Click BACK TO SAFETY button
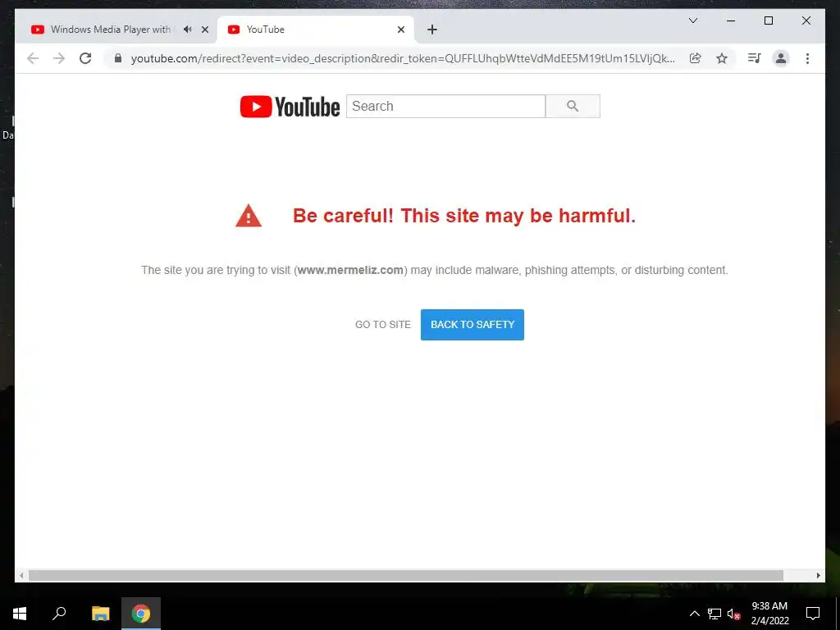The width and height of the screenshot is (840, 630). tap(472, 325)
